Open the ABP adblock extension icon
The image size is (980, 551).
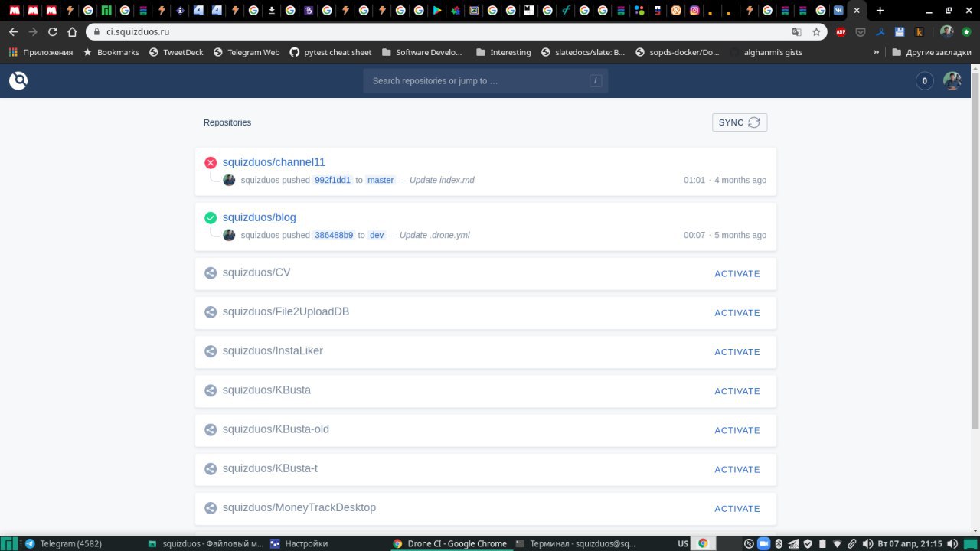click(x=841, y=32)
